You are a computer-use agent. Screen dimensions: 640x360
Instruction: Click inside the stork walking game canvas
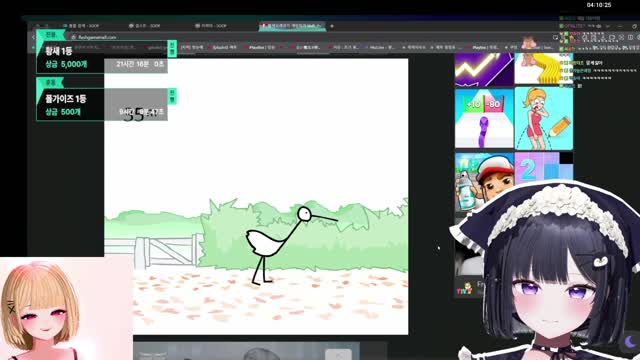pos(256,196)
